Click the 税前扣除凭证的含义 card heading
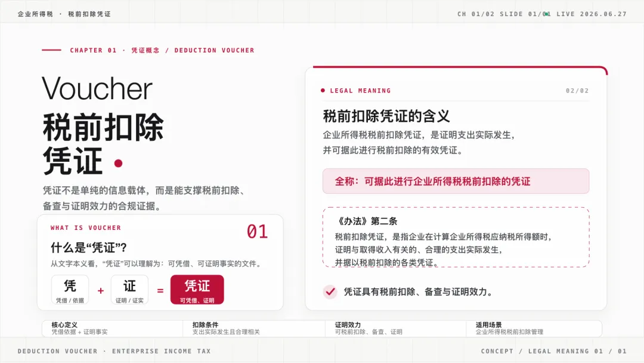 pyautogui.click(x=386, y=116)
